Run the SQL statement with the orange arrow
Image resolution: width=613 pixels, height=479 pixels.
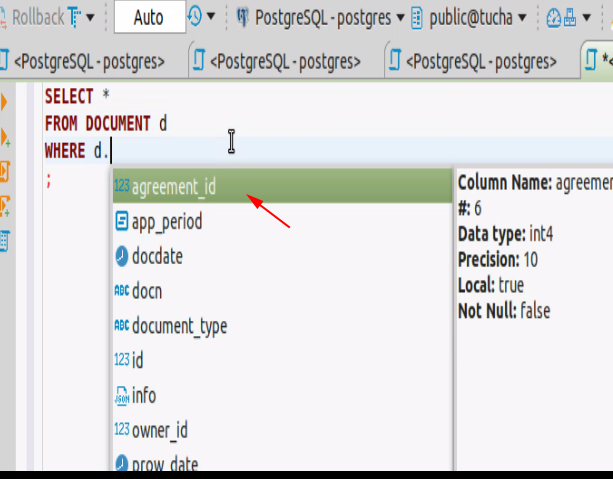tap(4, 102)
